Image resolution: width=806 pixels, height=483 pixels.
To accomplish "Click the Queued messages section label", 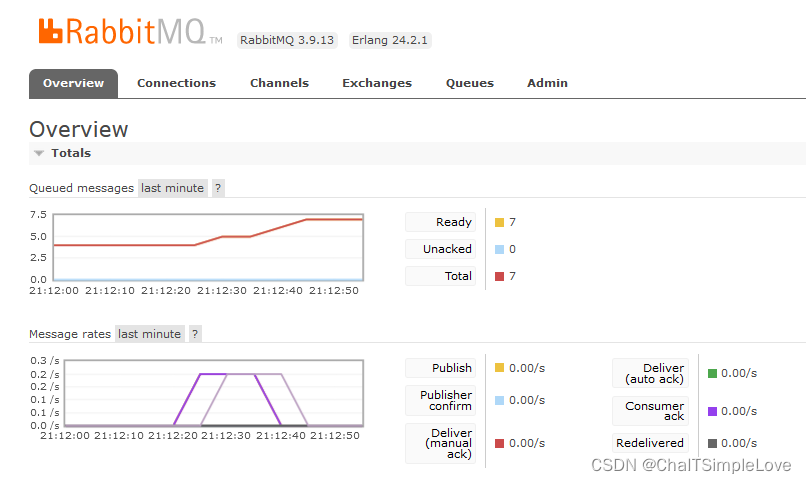I will (81, 188).
